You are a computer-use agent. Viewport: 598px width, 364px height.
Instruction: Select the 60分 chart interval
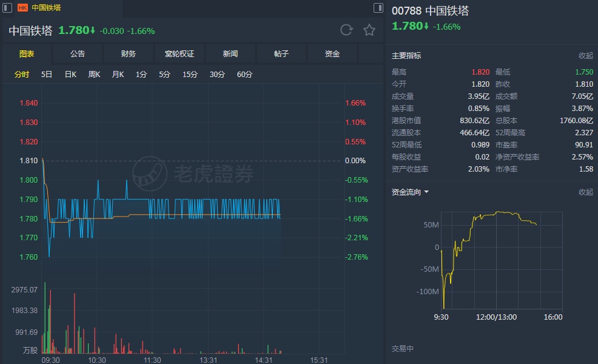pos(244,75)
